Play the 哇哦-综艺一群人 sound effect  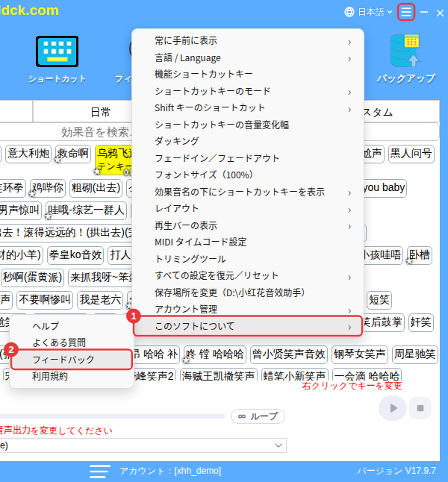(86, 210)
